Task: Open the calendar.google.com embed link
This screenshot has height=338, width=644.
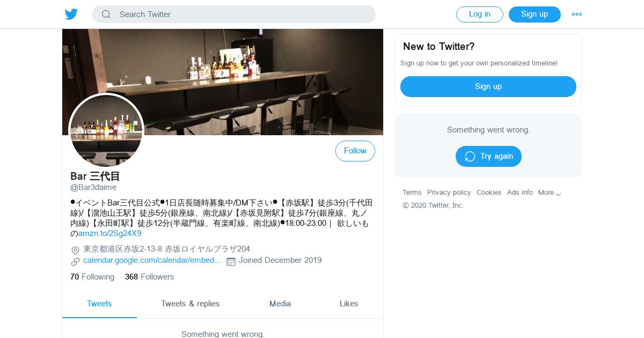Action: [152, 260]
